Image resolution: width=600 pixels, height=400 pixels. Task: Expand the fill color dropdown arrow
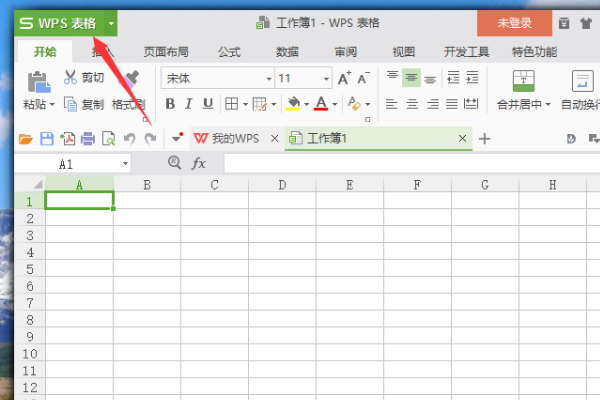(x=307, y=104)
